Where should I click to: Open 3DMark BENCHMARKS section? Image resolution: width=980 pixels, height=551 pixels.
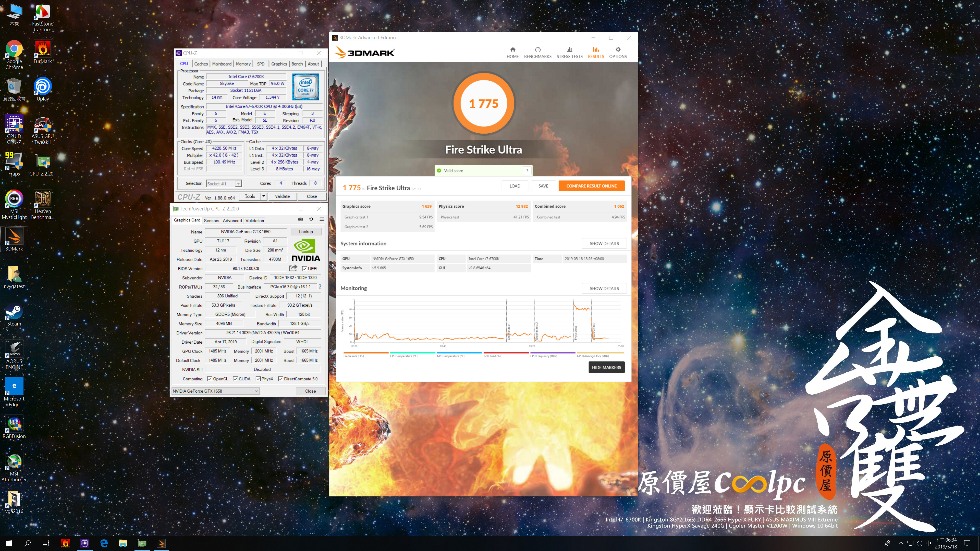(537, 53)
